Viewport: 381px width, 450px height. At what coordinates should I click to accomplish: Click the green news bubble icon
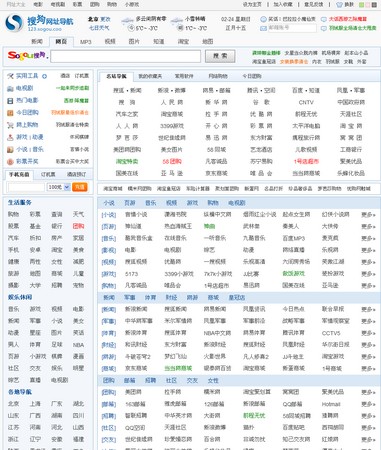pyautogui.click(x=324, y=29)
